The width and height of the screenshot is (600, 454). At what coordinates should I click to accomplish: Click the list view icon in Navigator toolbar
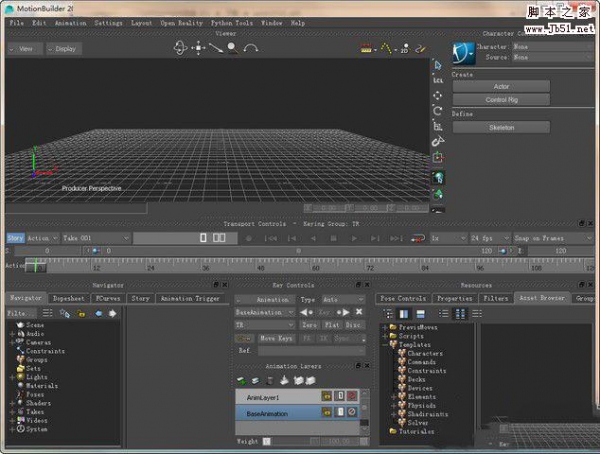click(47, 313)
